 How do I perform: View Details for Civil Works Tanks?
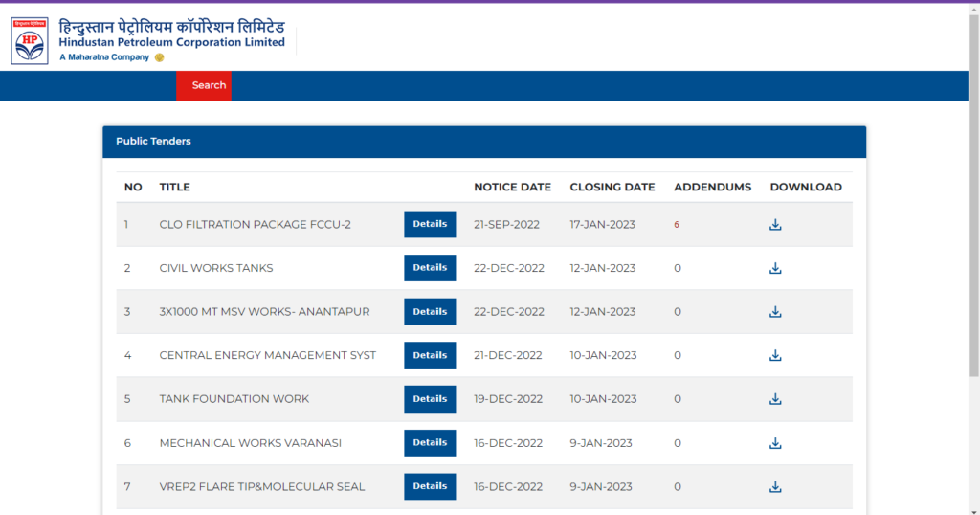click(430, 268)
